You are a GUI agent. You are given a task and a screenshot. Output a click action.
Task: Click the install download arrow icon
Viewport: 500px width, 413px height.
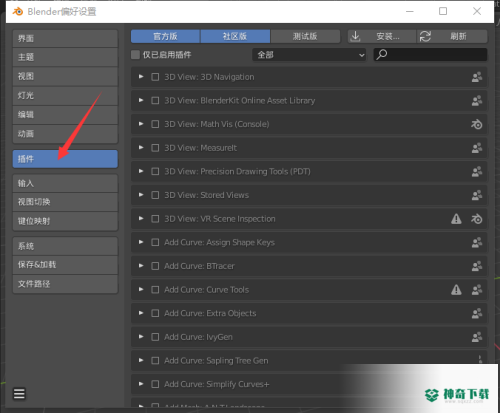[x=356, y=36]
